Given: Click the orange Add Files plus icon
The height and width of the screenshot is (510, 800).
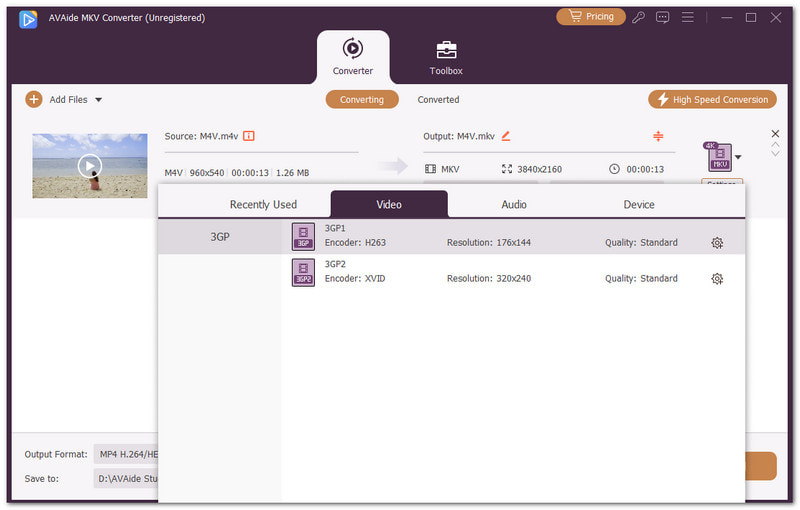Looking at the screenshot, I should coord(34,99).
